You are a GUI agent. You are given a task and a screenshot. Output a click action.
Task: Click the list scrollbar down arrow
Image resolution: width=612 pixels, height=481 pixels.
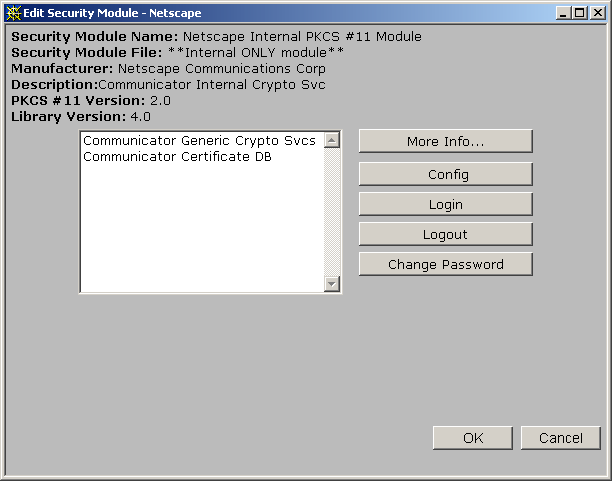click(x=332, y=284)
